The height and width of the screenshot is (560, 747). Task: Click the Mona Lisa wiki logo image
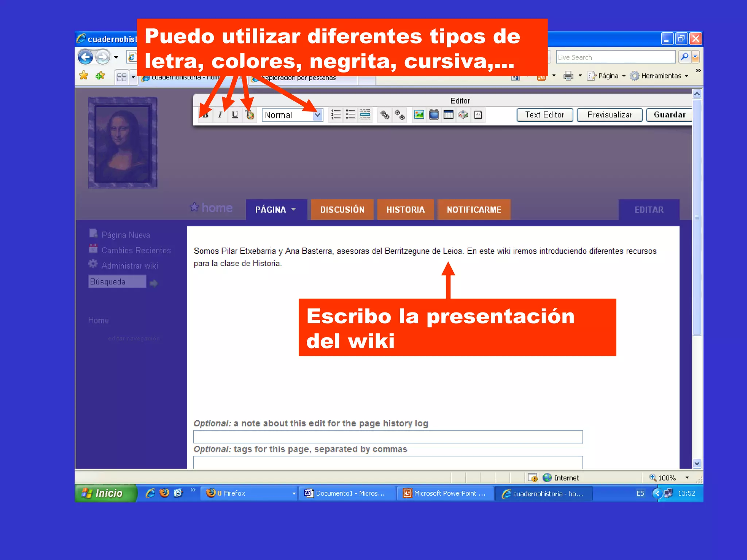click(123, 143)
